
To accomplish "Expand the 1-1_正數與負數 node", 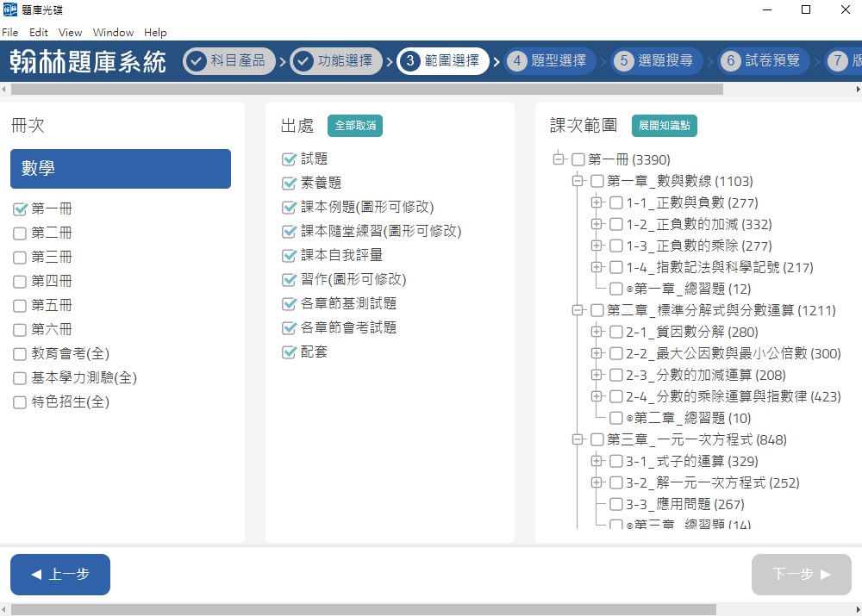I will pos(597,202).
